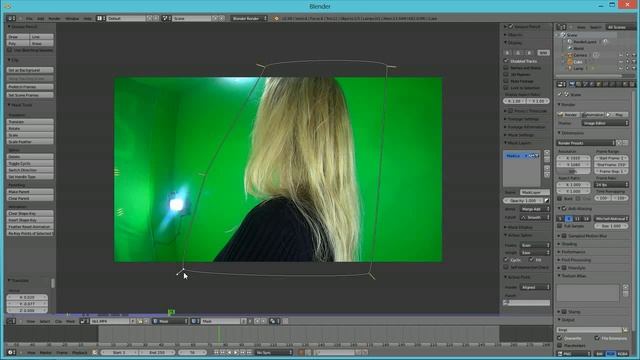Click the output folder browse icon
640x360 pixels.
625,330
